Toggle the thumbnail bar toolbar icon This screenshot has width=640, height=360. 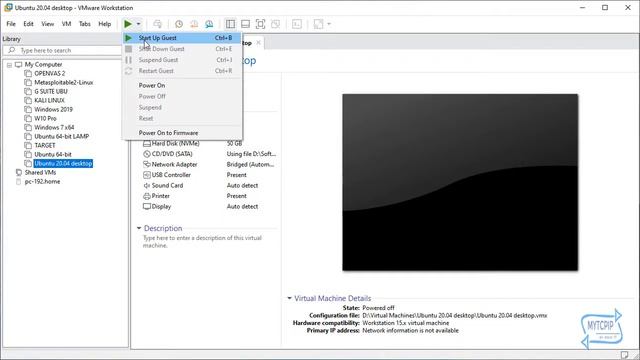[245, 24]
